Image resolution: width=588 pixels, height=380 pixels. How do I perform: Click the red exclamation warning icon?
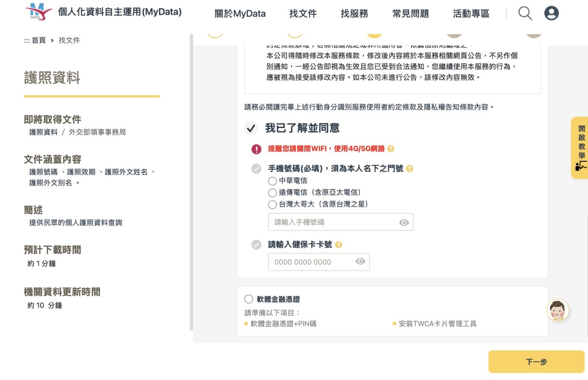(256, 149)
